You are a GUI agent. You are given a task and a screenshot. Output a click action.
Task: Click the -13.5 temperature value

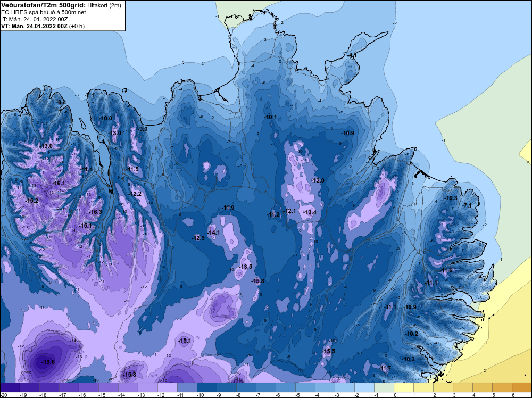tap(245, 267)
